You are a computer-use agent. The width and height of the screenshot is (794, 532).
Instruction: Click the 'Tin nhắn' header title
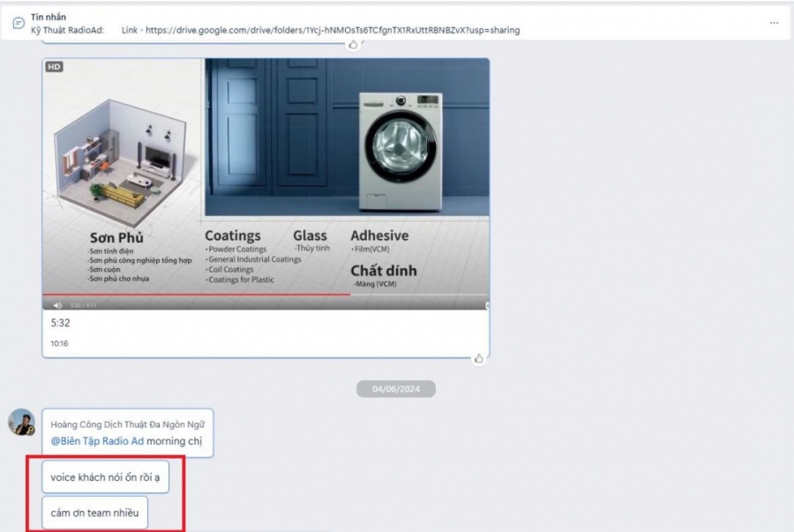click(49, 17)
